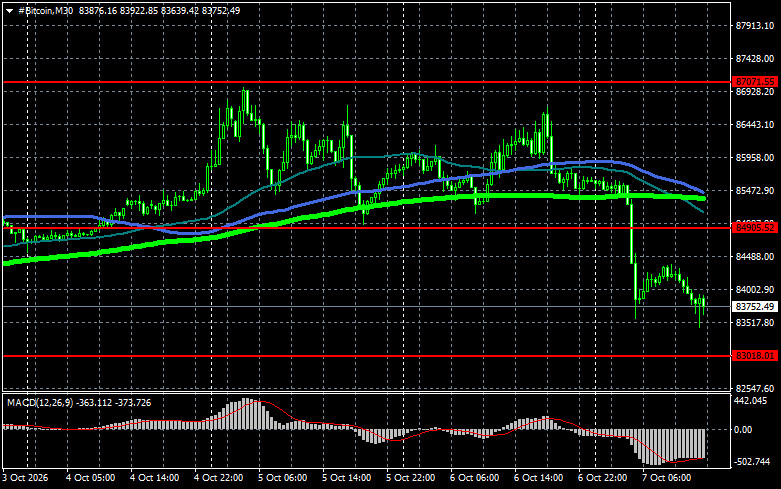781x489 pixels.
Task: Select the MACD scale value -502.744
Action: (752, 462)
